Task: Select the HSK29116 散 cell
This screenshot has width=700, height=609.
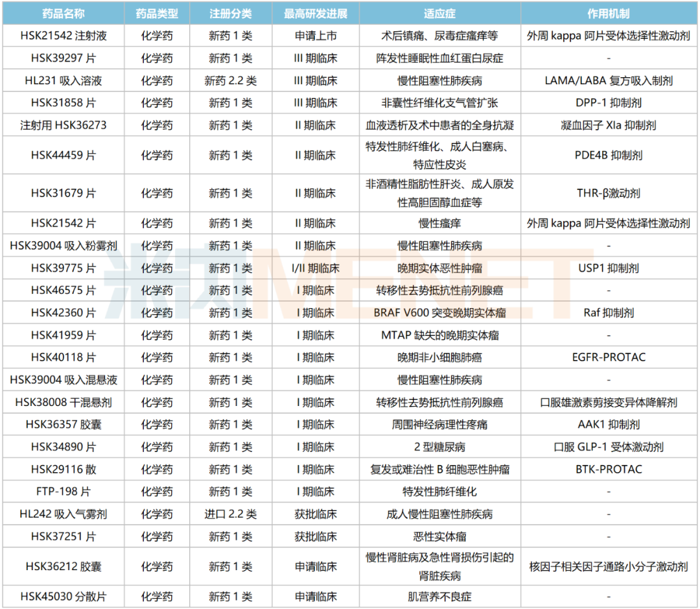Action: [64, 469]
